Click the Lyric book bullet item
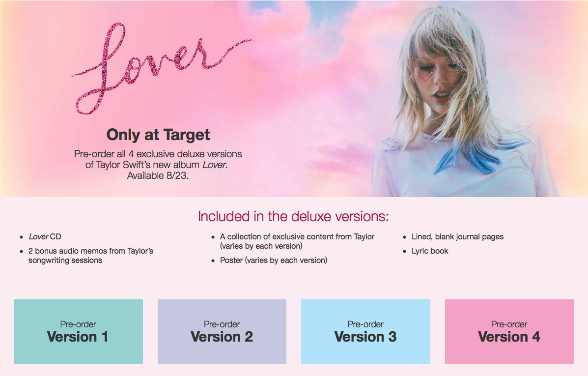588x376 pixels. [x=430, y=251]
